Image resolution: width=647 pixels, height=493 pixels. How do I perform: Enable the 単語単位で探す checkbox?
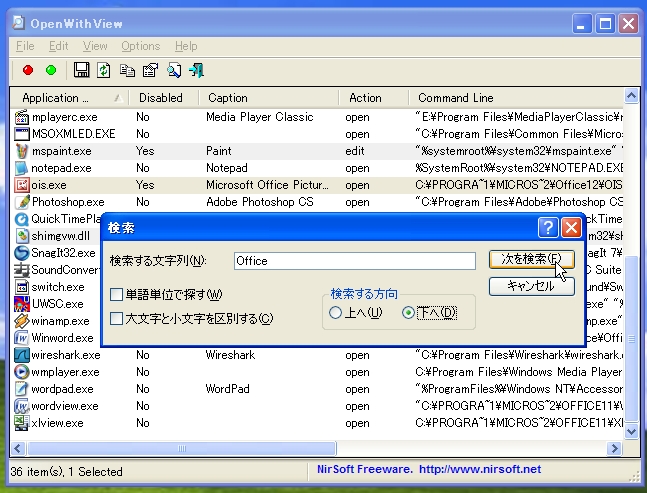pos(116,295)
